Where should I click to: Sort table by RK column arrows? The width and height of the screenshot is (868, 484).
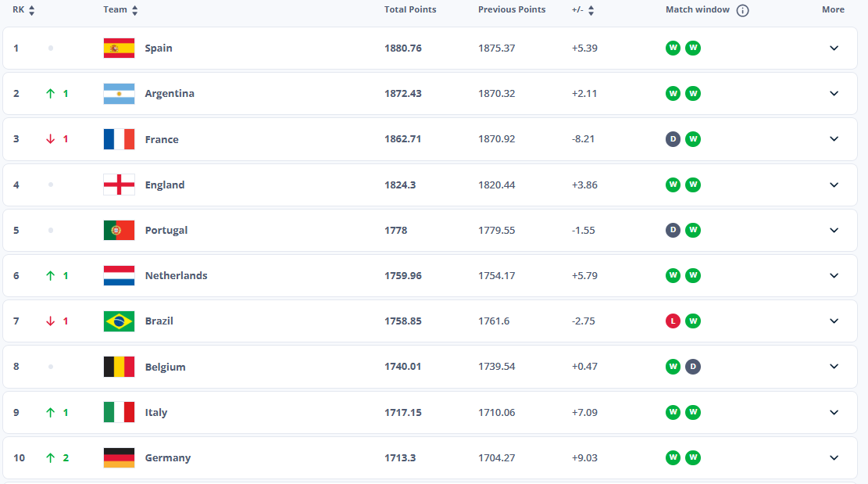[32, 10]
